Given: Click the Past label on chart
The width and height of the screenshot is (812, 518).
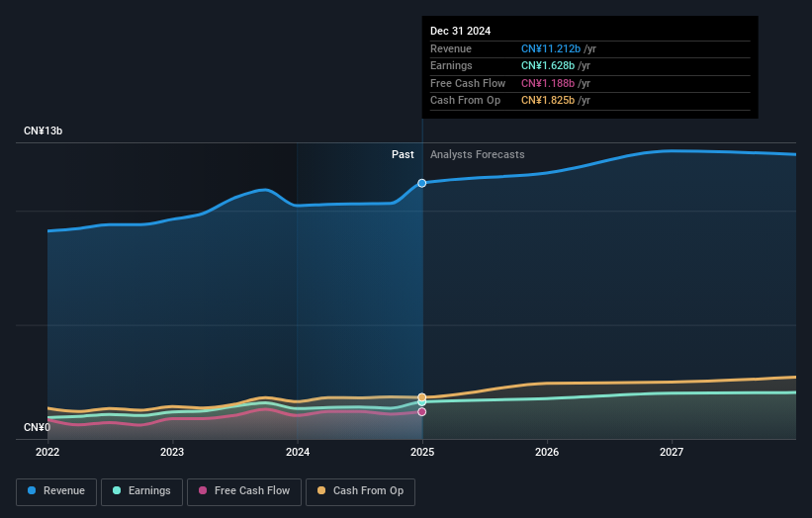Looking at the screenshot, I should 403,154.
